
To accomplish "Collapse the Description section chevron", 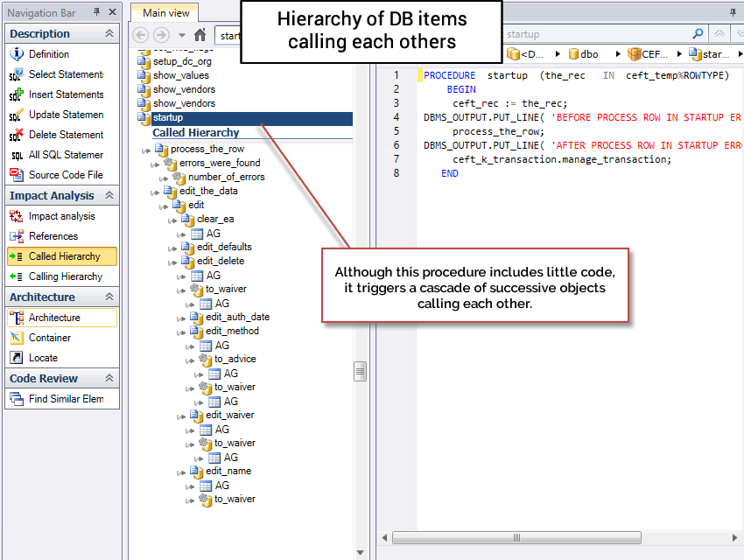I will coord(109,34).
